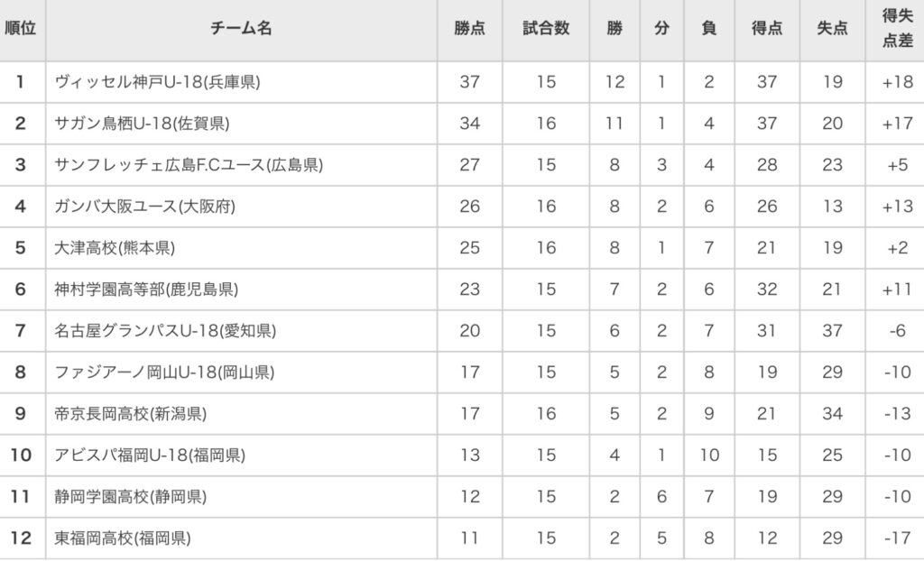
Task: Click the 得点 column header
Action: [766, 28]
